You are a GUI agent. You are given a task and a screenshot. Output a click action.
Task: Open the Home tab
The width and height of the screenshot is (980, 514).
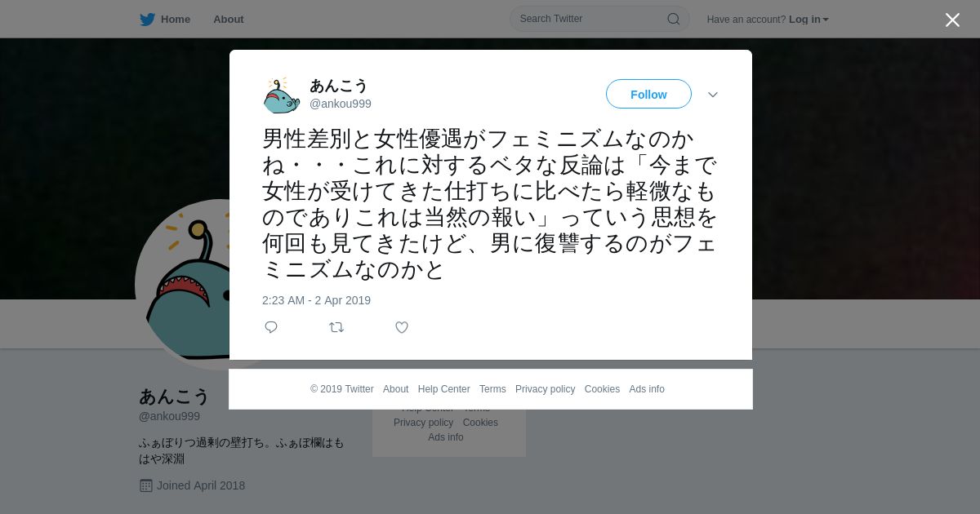coord(165,20)
